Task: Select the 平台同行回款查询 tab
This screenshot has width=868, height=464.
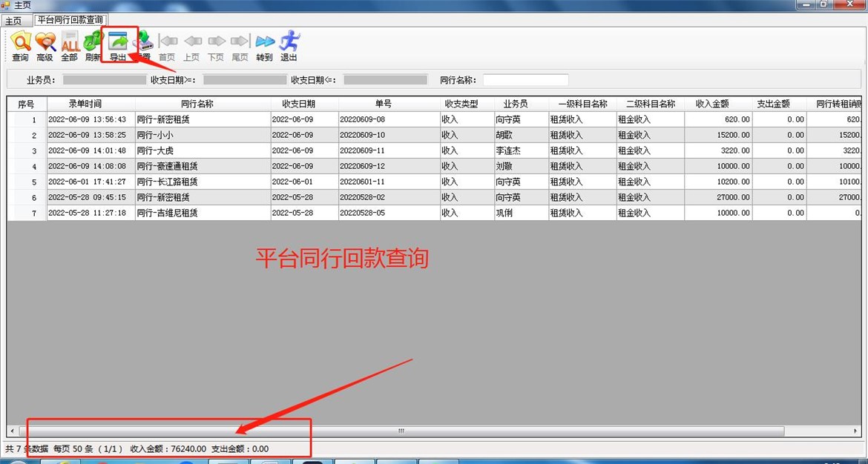Action: [x=70, y=20]
